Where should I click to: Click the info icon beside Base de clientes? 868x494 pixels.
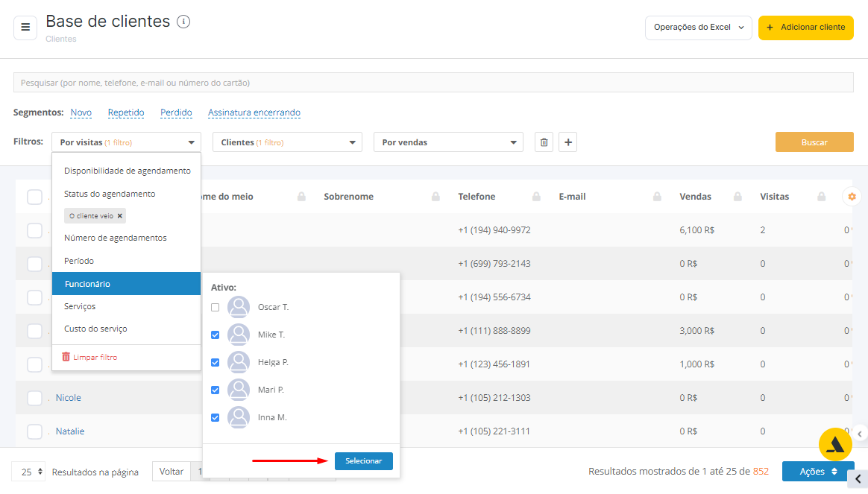[x=183, y=22]
